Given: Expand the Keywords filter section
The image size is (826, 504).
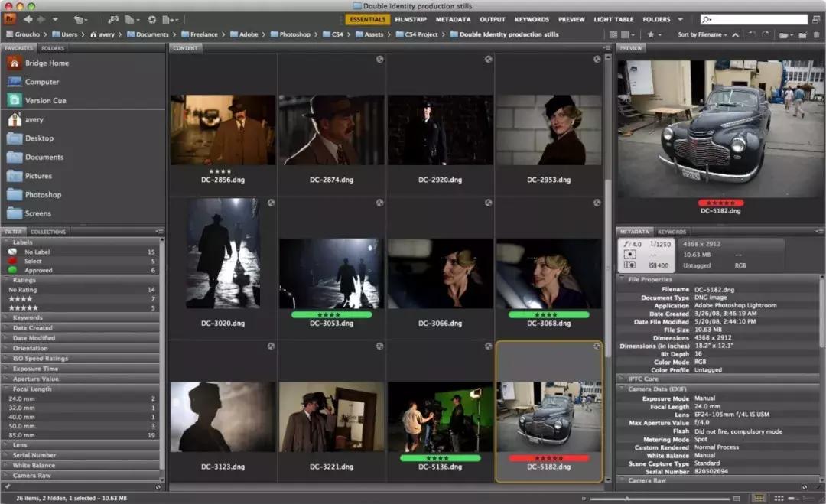Looking at the screenshot, I should 28,317.
